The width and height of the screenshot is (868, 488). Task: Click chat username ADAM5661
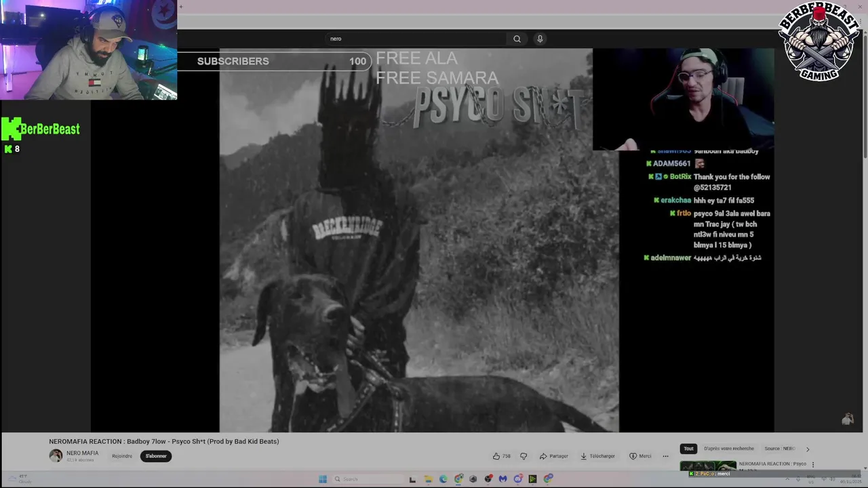point(671,163)
